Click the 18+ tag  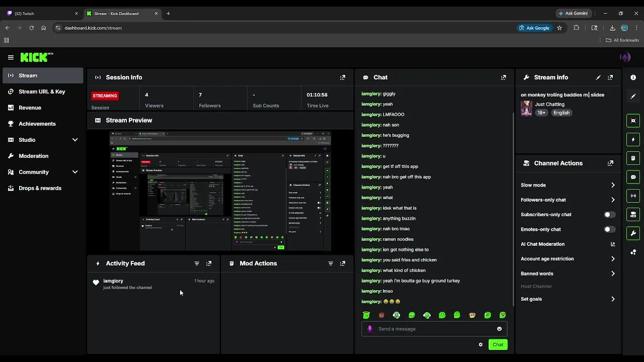[x=541, y=113]
